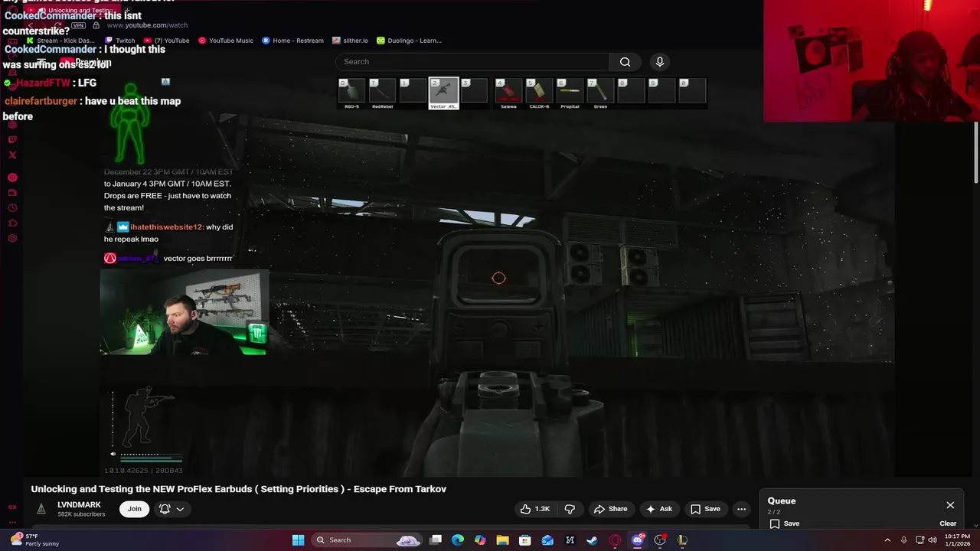
Task: Save video to playlist via Save button
Action: point(705,509)
